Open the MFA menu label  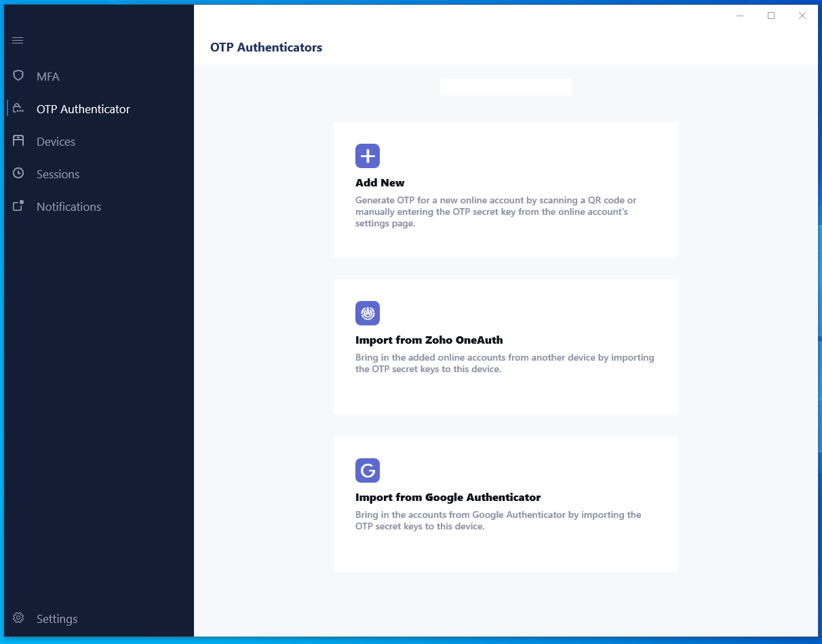[x=48, y=77]
